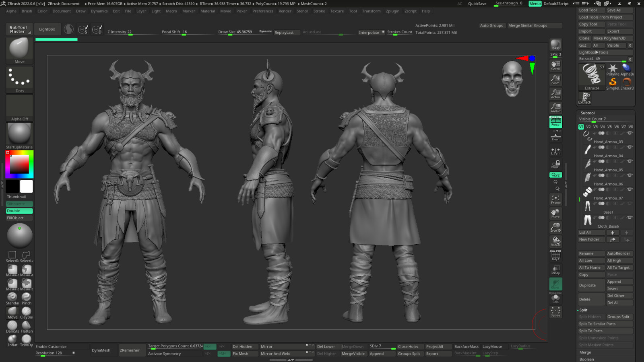Image resolution: width=644 pixels, height=362 pixels.
Task: Click the Zoom3D icon
Action: 555,227
